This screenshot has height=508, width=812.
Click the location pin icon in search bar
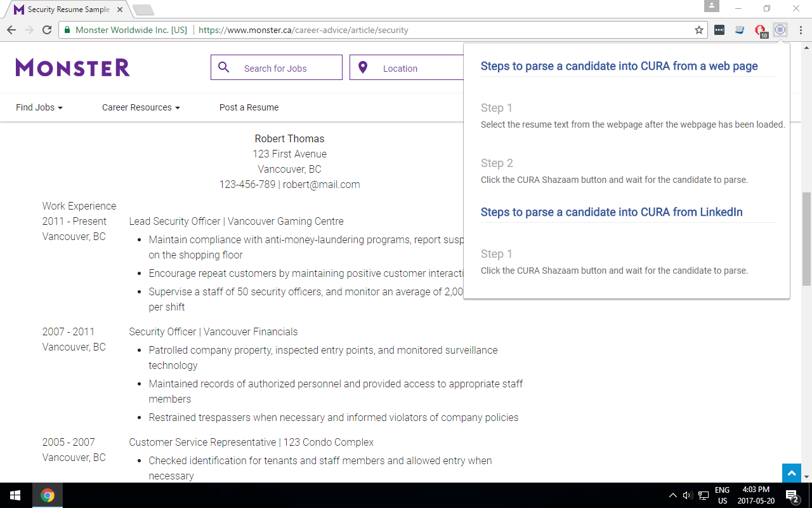(x=363, y=67)
